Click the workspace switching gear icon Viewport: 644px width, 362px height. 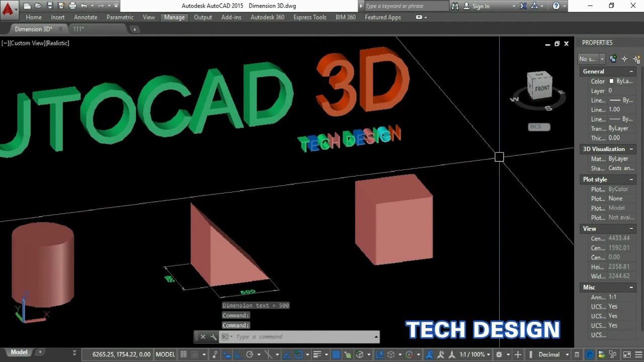tap(499, 354)
